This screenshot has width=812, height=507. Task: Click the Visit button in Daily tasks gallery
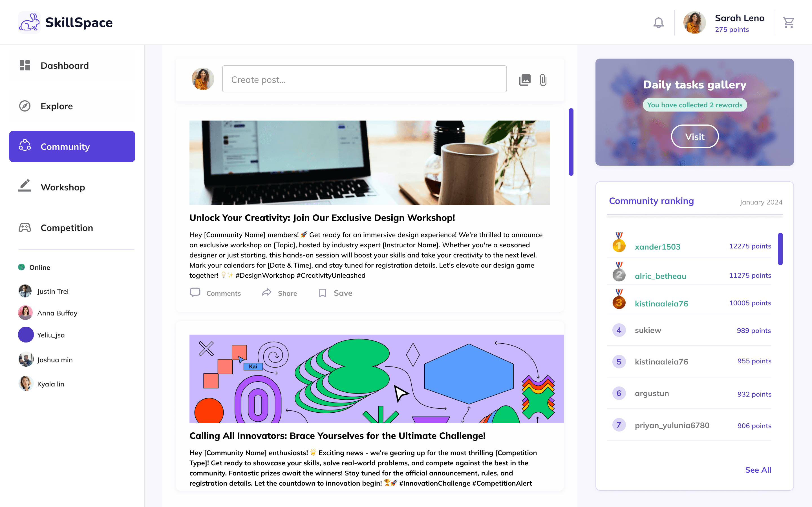(694, 137)
